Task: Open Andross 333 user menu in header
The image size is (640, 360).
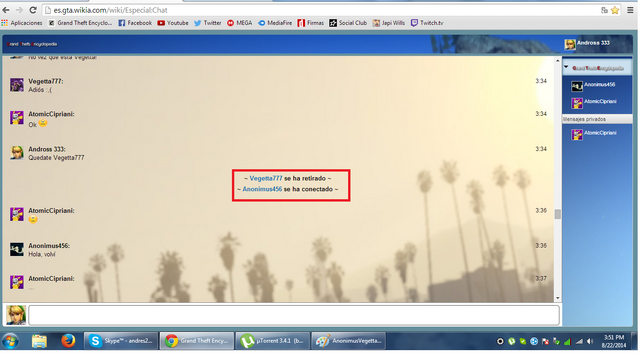Action: pos(587,43)
